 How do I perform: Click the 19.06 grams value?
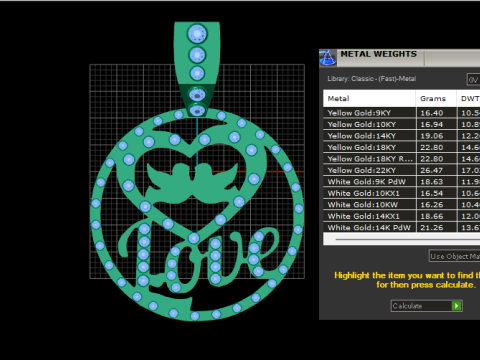tap(432, 136)
